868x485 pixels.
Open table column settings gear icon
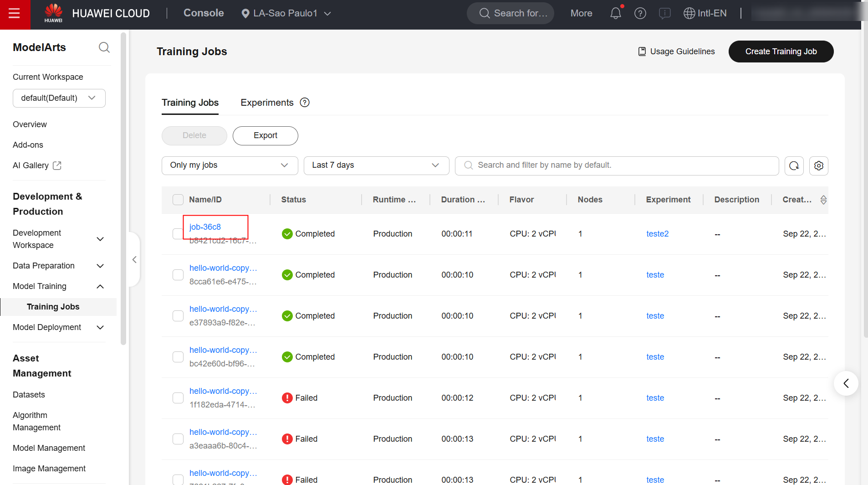coord(818,165)
